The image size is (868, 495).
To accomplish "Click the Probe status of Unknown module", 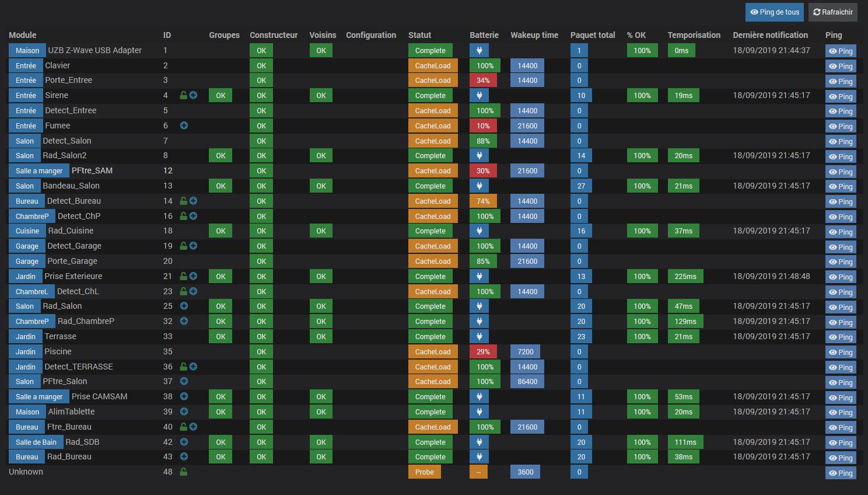I will click(x=425, y=472).
